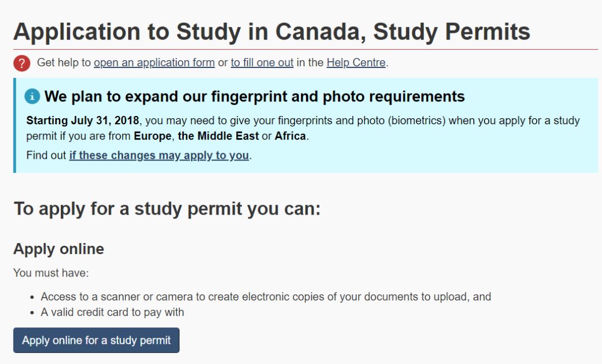Click the valid credit card bullet item
Viewport: 602px width, 364px height.
112,312
